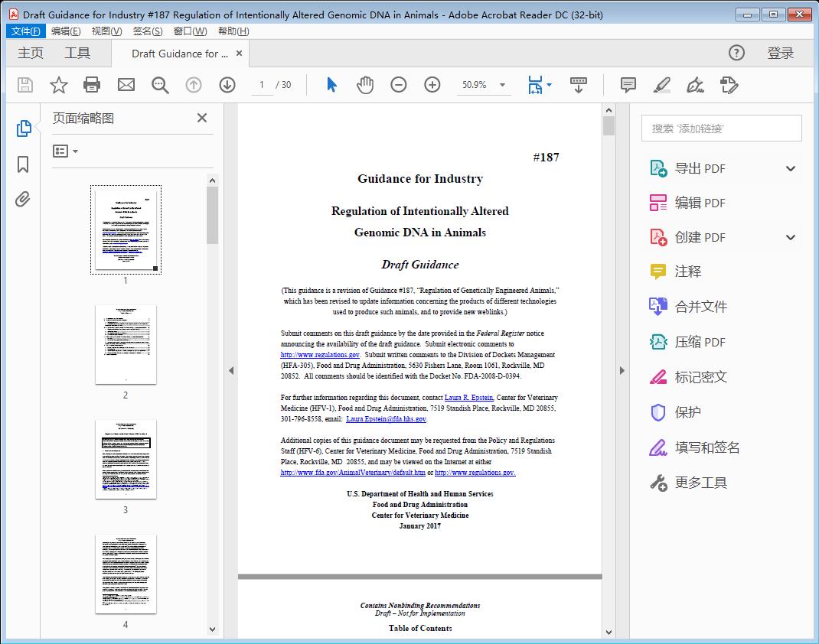The width and height of the screenshot is (819, 644).
Task: Collapse the left navigation pane arrow
Action: [x=231, y=371]
